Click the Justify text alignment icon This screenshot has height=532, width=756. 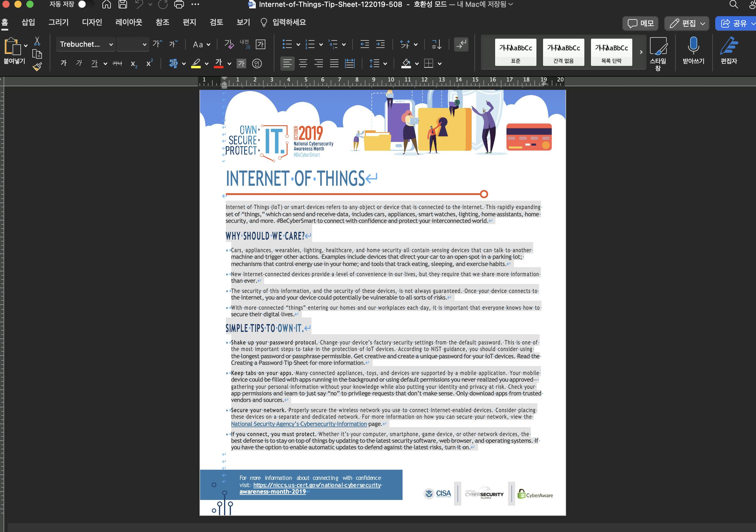tap(334, 63)
